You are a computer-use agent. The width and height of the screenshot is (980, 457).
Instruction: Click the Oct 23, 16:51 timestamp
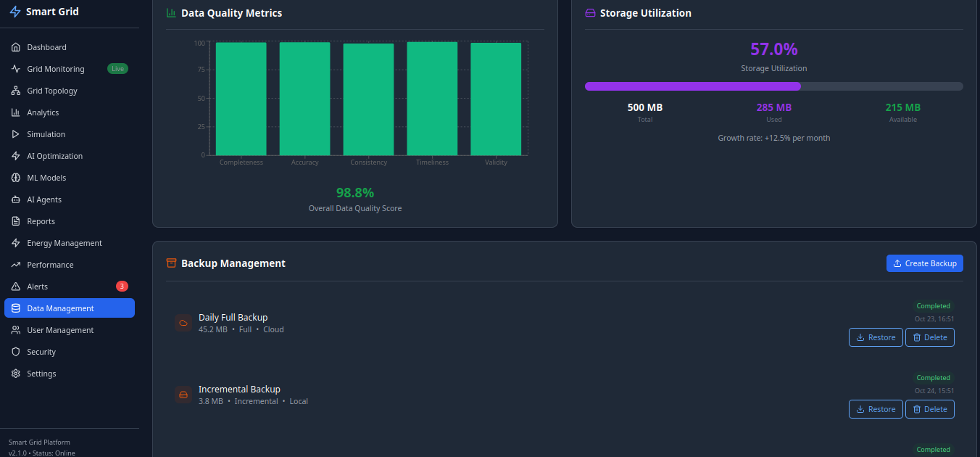click(934, 318)
